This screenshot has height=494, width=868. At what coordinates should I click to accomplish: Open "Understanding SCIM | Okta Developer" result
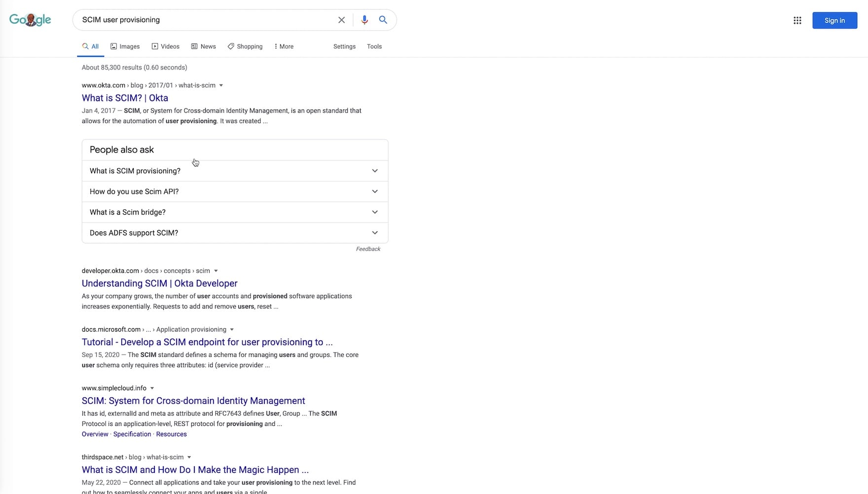[x=159, y=283]
